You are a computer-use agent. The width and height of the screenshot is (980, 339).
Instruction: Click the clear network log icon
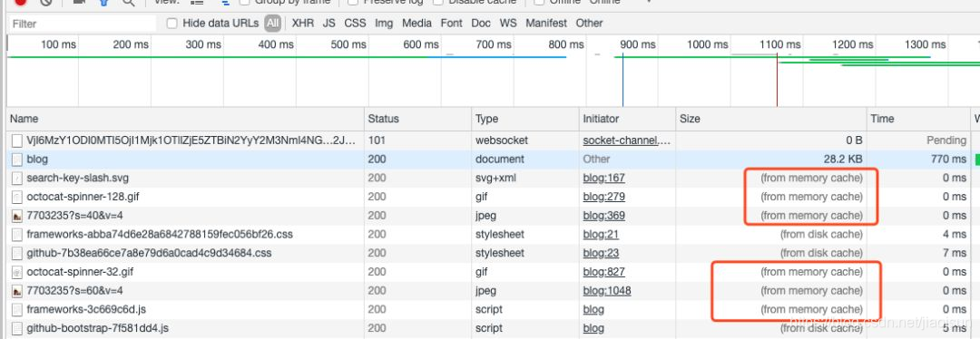[x=45, y=2]
